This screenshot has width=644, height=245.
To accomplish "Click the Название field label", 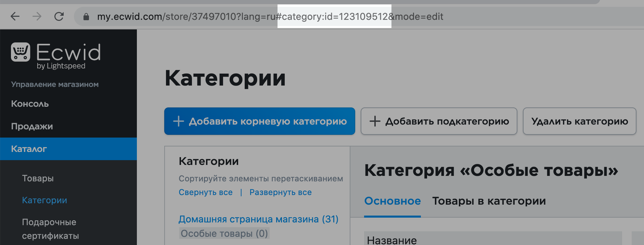I will click(x=392, y=240).
